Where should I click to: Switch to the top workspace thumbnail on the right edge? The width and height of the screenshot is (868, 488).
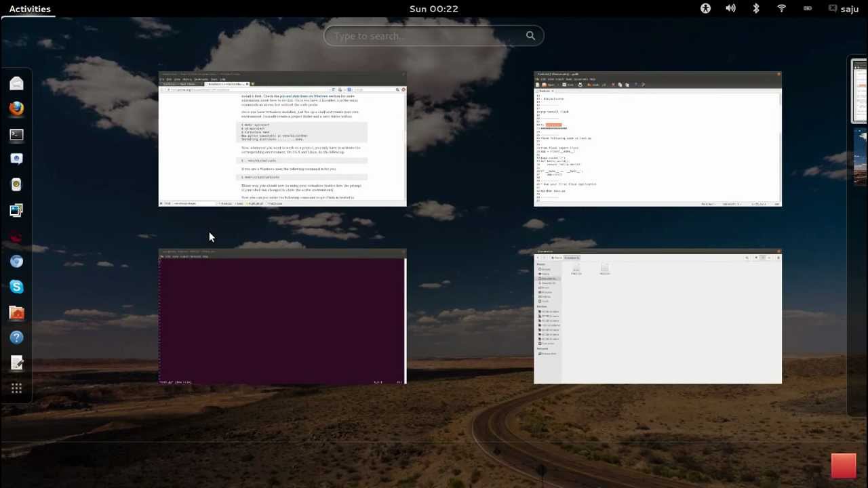859,91
